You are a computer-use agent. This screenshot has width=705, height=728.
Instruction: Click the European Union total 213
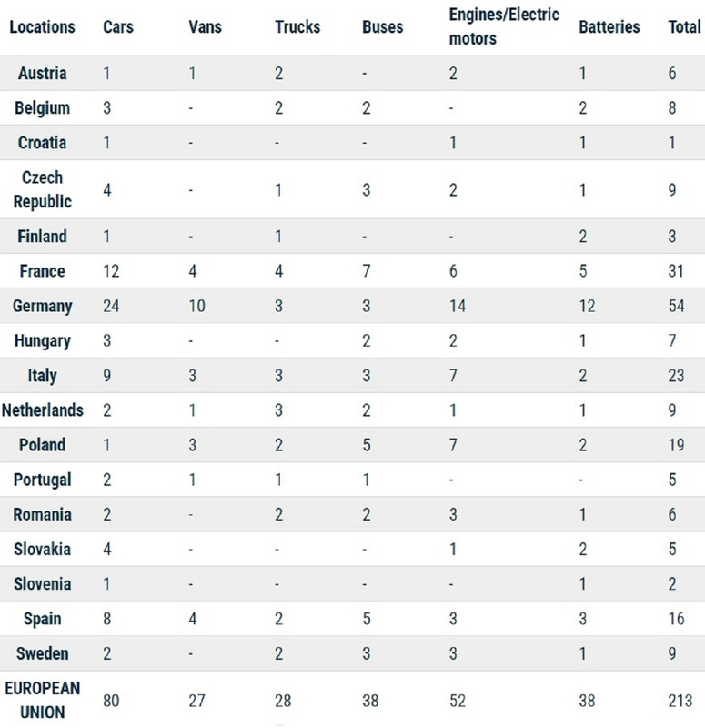click(x=680, y=701)
